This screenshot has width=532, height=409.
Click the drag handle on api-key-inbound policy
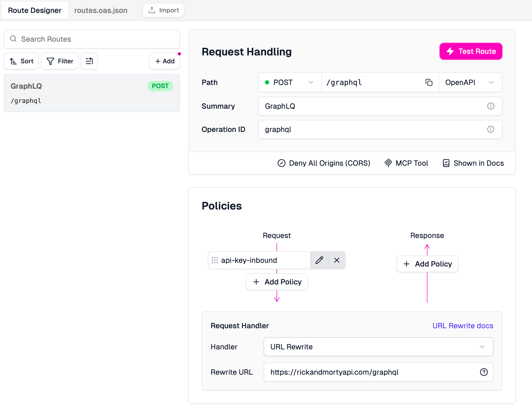tap(215, 260)
